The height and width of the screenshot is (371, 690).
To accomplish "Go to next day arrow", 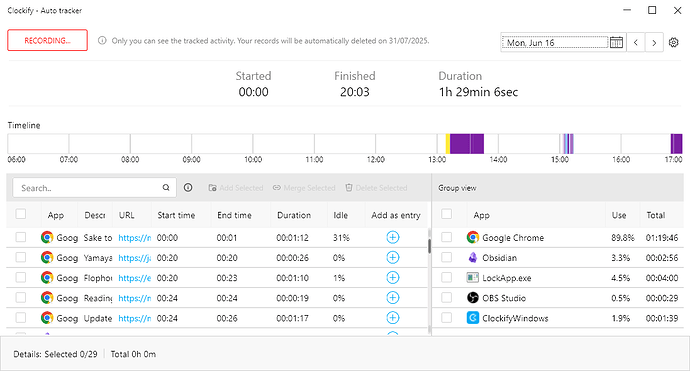I will [654, 42].
